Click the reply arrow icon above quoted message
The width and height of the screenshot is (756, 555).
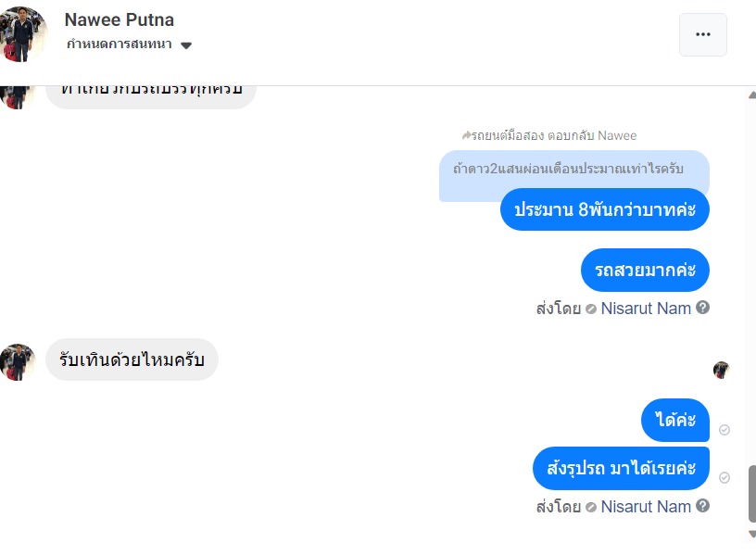point(467,135)
